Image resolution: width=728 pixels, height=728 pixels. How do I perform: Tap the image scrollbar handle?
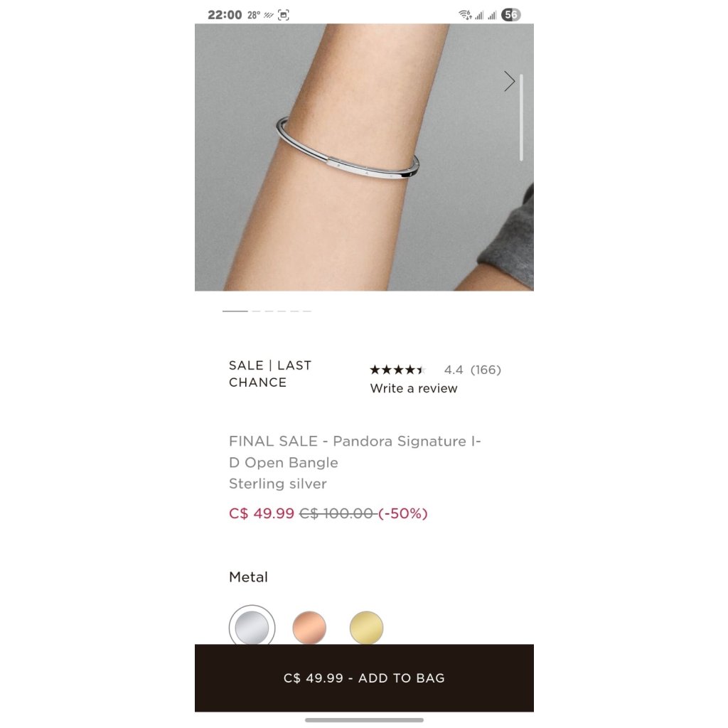tap(521, 117)
